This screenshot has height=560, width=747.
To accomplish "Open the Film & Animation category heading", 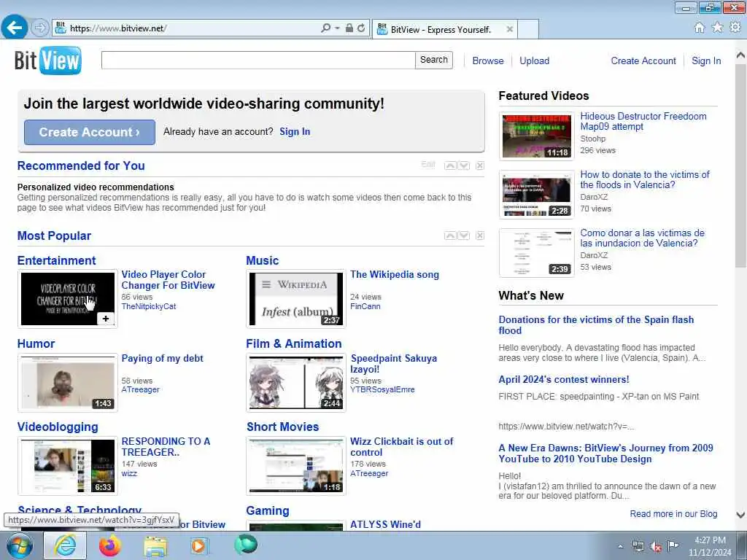I will (293, 343).
